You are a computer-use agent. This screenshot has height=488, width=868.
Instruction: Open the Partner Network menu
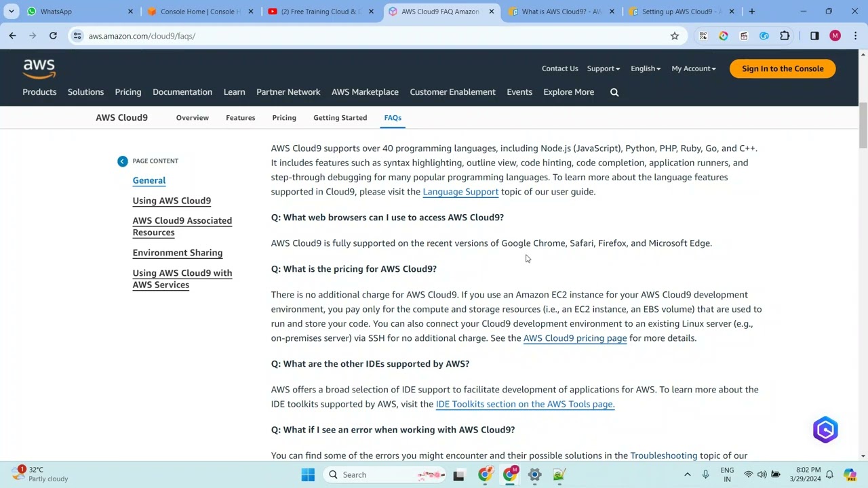tap(288, 92)
